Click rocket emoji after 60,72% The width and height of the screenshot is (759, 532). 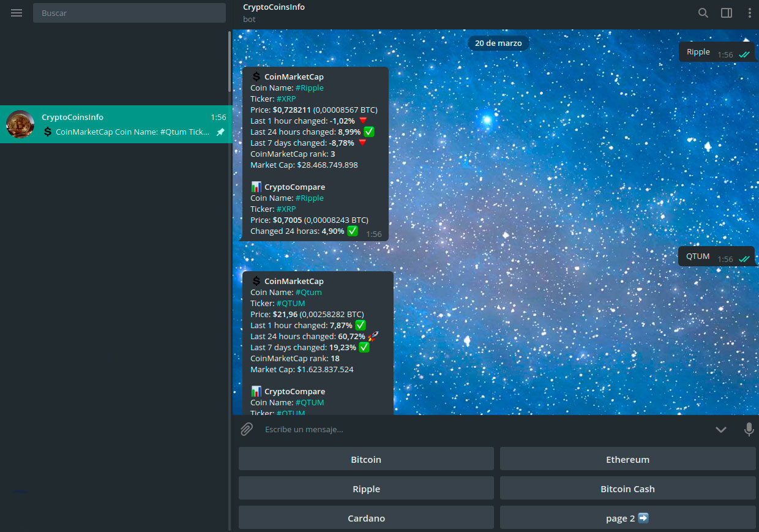tap(373, 337)
